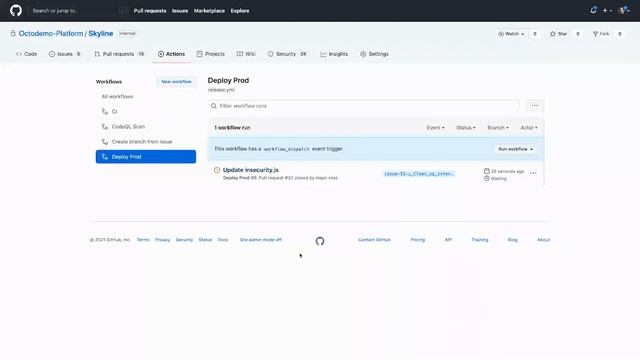Viewport: 640px width, 360px height.
Task: Fork the Skyline repository
Action: 601,34
